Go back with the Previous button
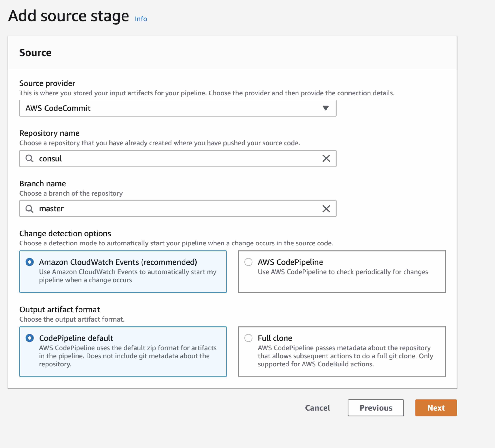Viewport: 495px width, 448px height. tap(376, 408)
